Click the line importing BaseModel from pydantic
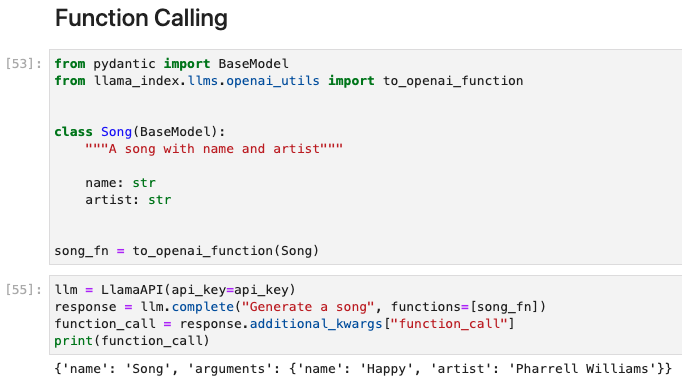 coord(171,64)
